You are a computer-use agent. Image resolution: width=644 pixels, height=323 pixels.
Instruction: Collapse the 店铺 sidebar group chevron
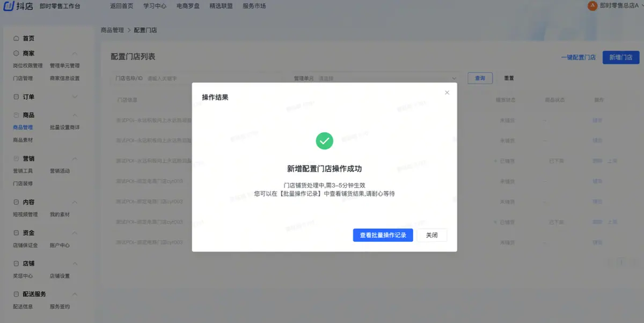click(75, 263)
